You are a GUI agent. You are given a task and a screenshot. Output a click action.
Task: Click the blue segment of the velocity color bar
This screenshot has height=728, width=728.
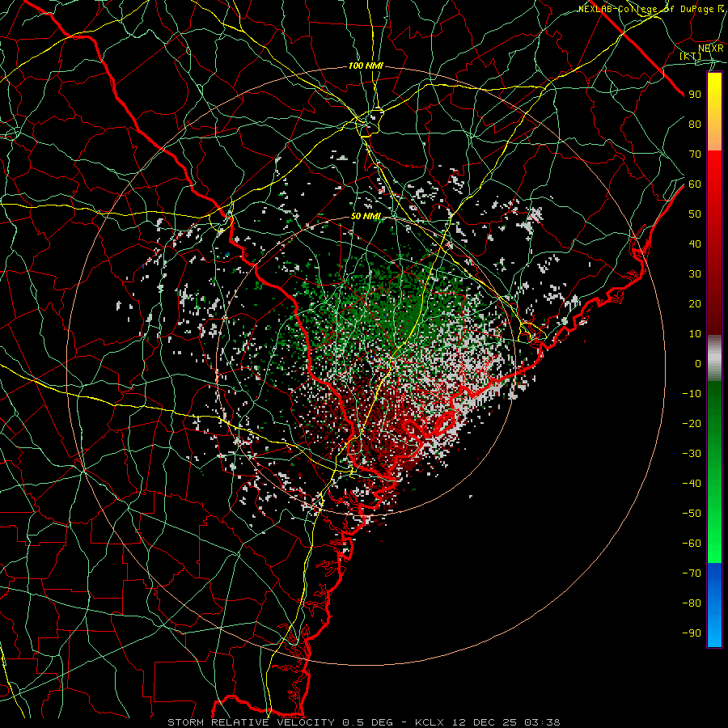pos(714,604)
